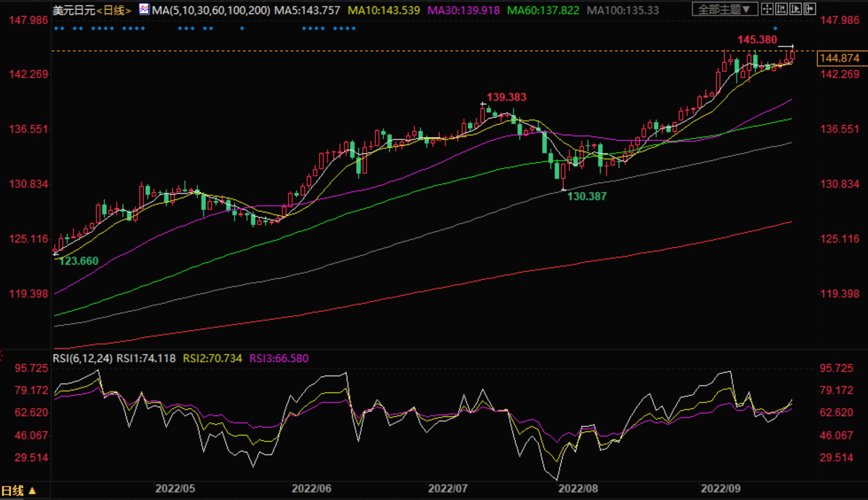
Task: Click the 2022/08 date label
Action: pyautogui.click(x=578, y=489)
